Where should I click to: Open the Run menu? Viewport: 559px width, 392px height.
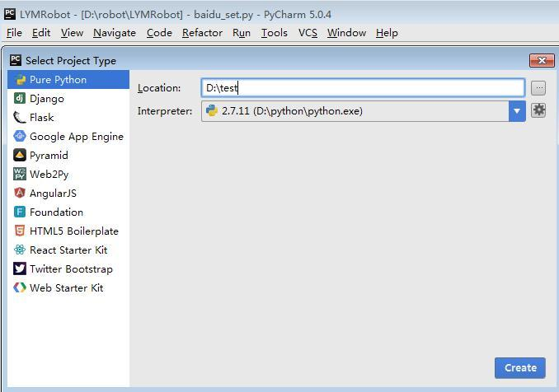242,33
